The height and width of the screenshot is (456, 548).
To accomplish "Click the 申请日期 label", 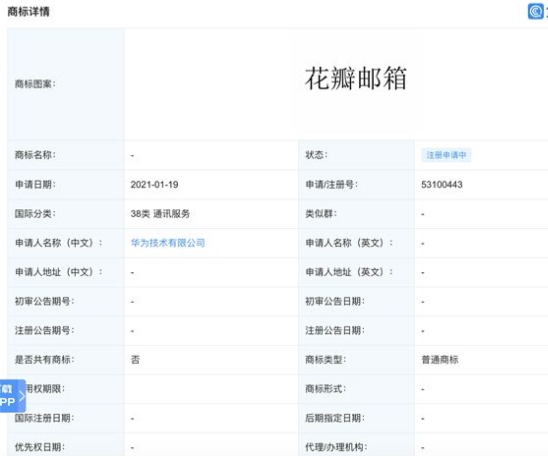I will tap(35, 184).
